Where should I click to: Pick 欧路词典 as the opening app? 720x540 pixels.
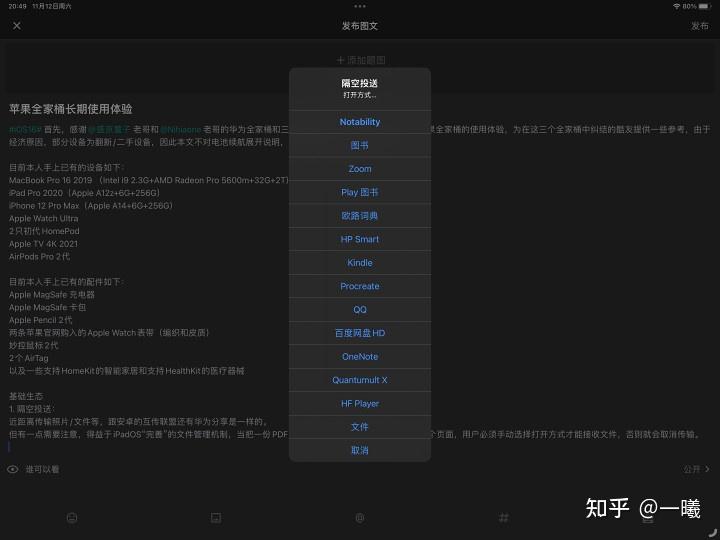click(360, 216)
